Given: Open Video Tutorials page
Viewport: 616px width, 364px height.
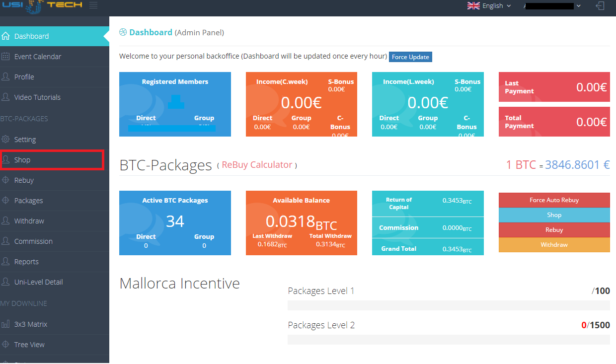Looking at the screenshot, I should tap(55, 97).
